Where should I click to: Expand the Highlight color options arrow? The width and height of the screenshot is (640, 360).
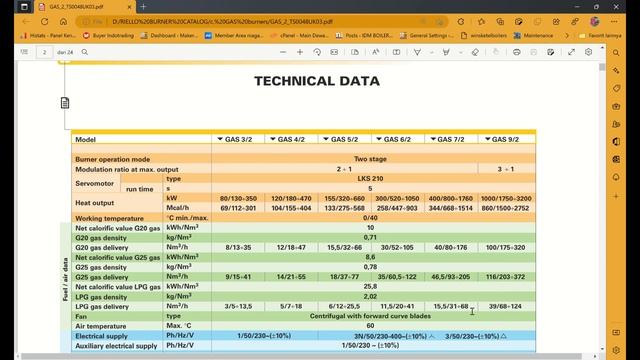click(x=460, y=52)
